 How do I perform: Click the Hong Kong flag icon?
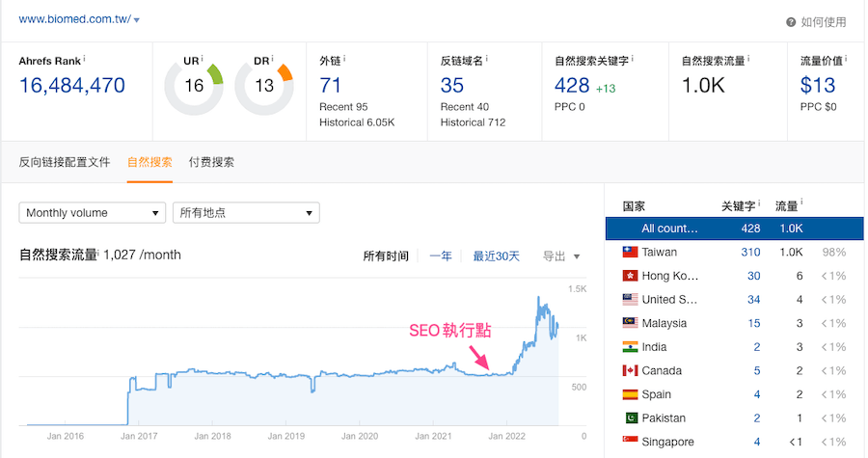tap(630, 276)
